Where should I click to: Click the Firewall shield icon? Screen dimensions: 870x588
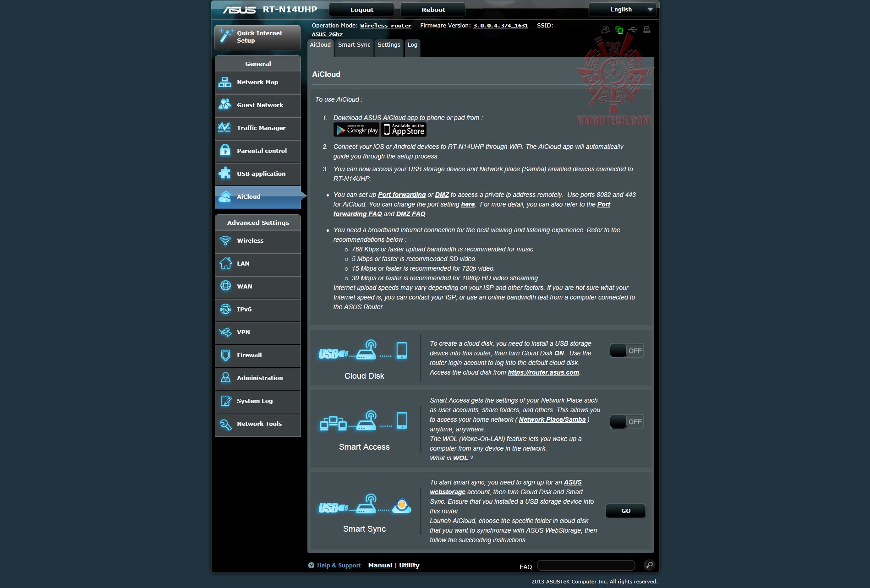[225, 355]
